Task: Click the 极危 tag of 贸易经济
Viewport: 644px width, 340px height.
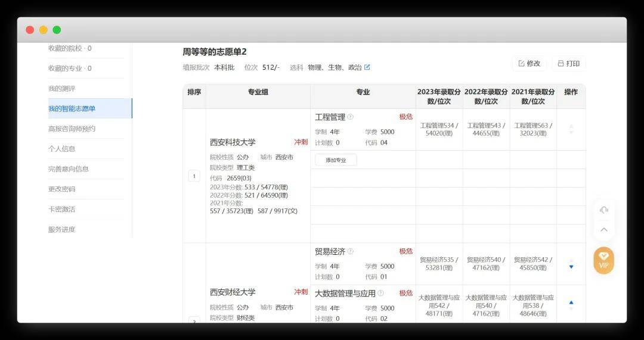Action: click(x=406, y=251)
